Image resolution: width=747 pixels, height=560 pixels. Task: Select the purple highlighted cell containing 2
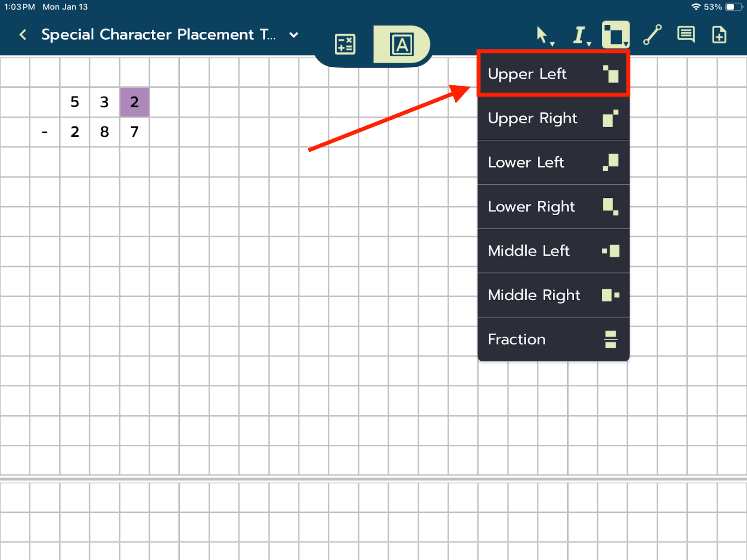click(x=134, y=102)
